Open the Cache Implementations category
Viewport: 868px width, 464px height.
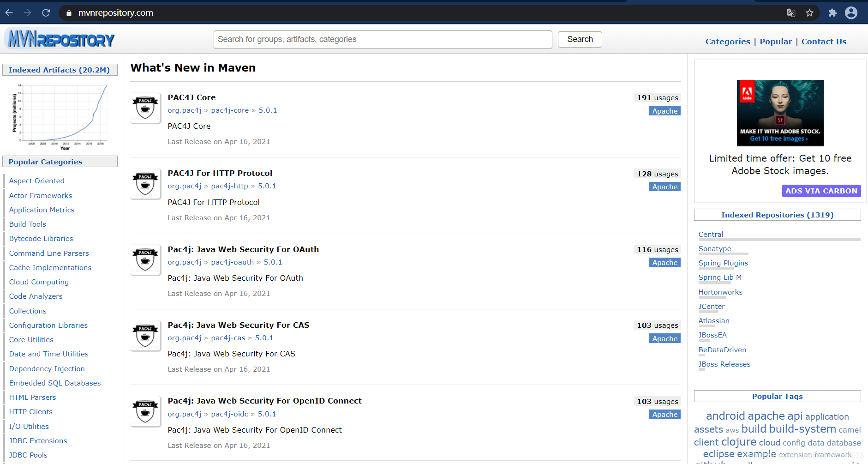tap(50, 268)
